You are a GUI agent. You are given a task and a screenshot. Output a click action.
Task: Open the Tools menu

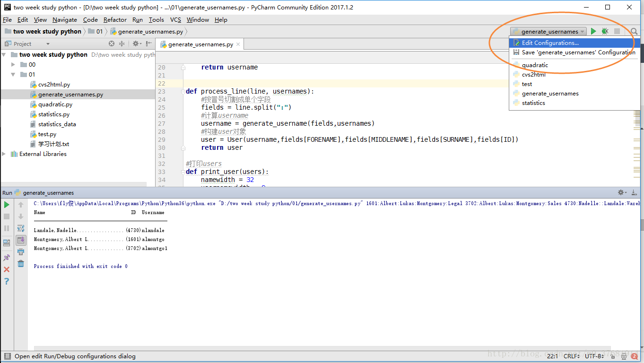pos(156,19)
